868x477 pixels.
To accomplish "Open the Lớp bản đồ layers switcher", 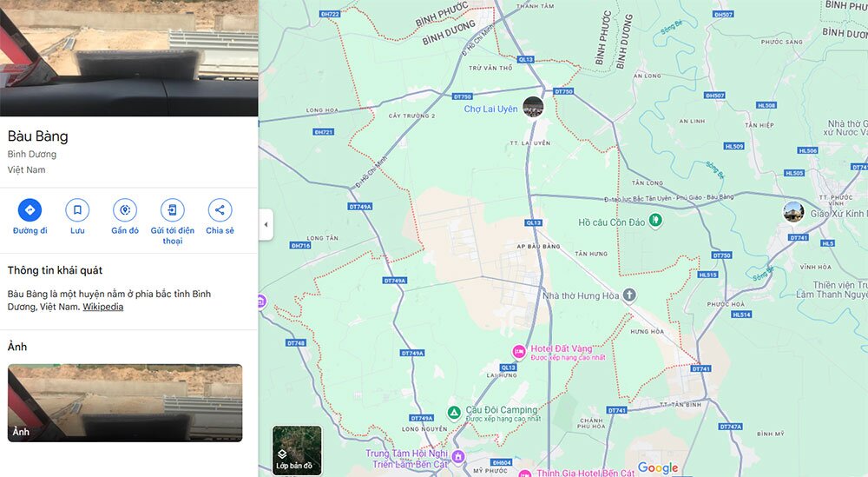I will (297, 450).
